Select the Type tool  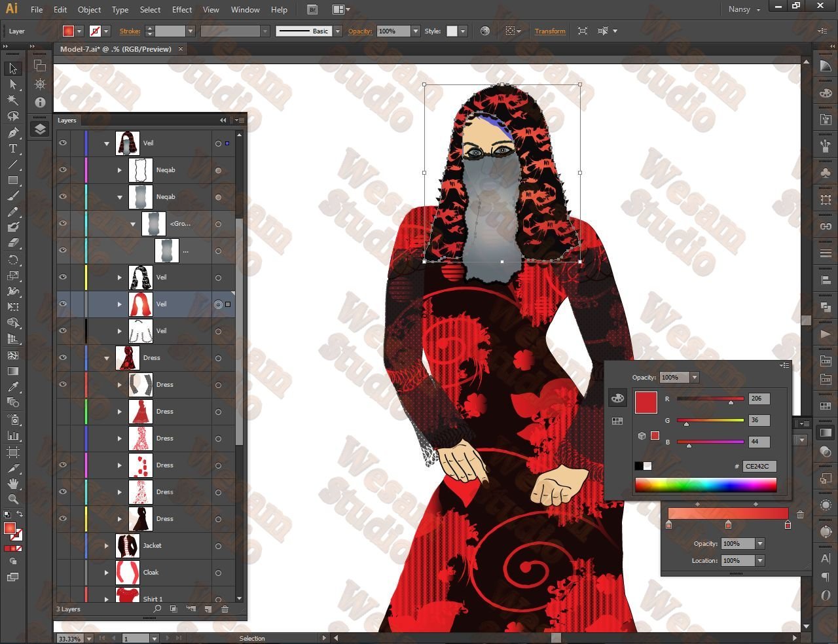pos(13,149)
